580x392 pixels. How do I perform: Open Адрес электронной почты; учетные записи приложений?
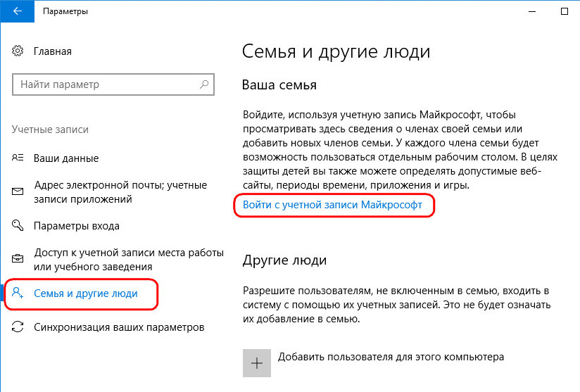(120, 192)
